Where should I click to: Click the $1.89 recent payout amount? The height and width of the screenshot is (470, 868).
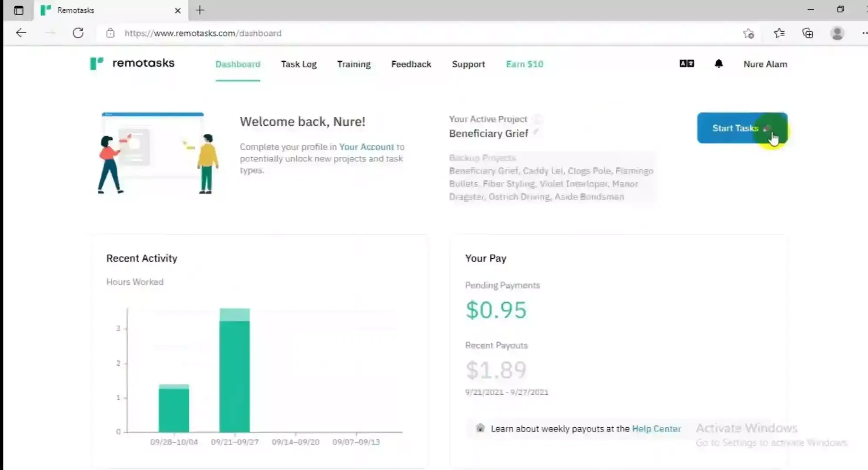(x=496, y=370)
